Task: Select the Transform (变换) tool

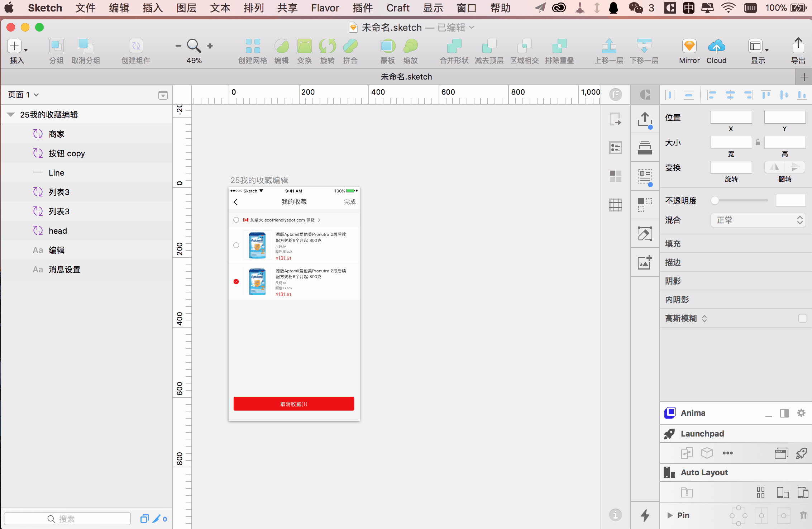Action: point(305,46)
